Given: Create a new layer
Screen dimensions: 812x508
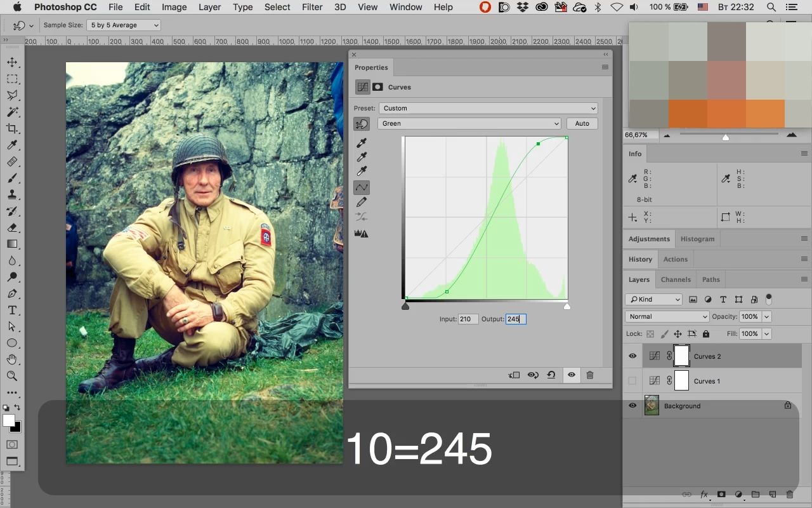Looking at the screenshot, I should pos(773,495).
